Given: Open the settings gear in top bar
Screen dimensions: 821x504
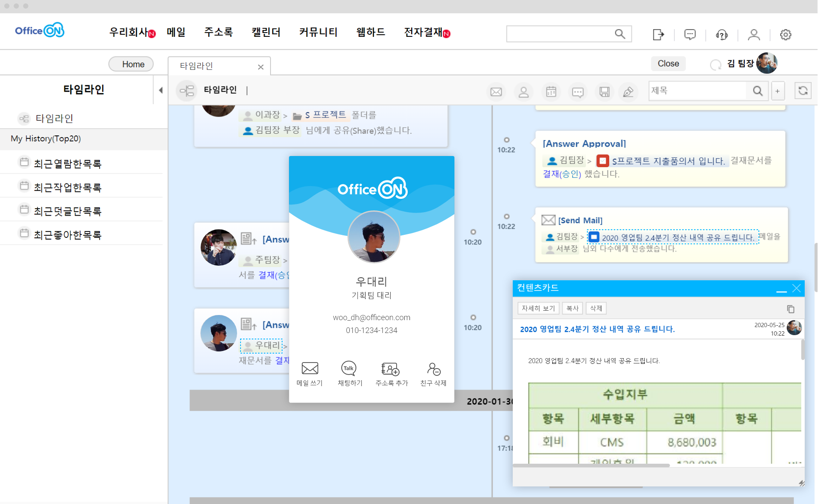Looking at the screenshot, I should coord(785,34).
